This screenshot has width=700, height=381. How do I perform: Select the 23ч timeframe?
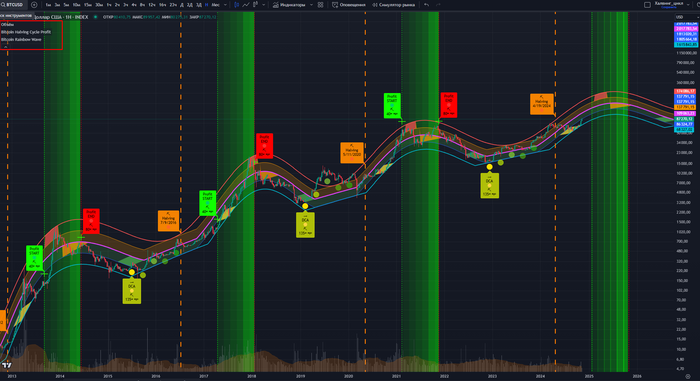173,4
